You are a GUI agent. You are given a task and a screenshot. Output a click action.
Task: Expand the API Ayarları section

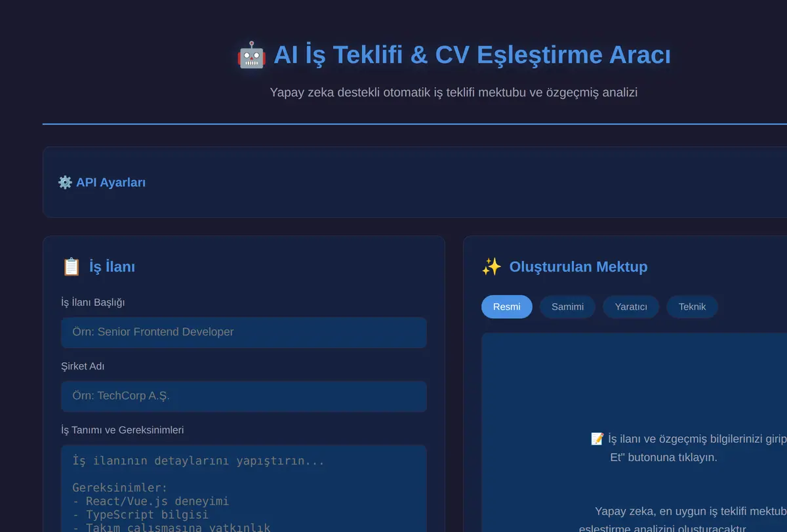pos(102,182)
